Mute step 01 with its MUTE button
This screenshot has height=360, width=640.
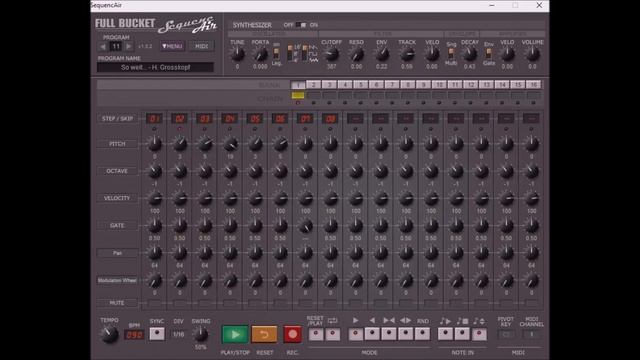pos(155,303)
